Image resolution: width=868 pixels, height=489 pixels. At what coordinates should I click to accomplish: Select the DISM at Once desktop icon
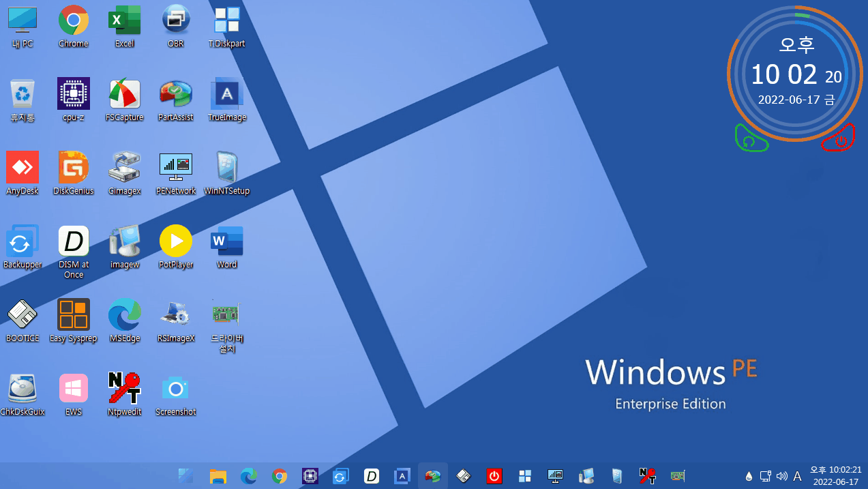74,252
